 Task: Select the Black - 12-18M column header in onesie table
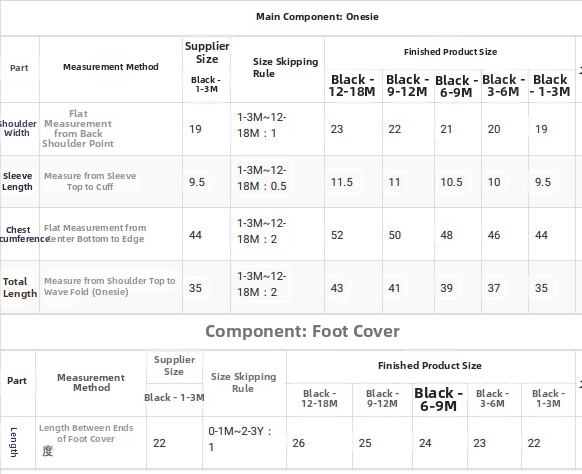pyautogui.click(x=352, y=85)
